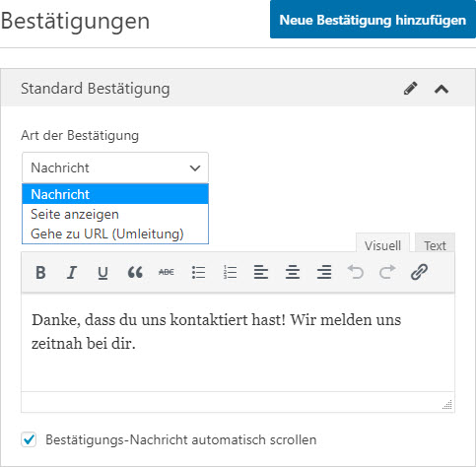Align text right in the editor

point(324,272)
